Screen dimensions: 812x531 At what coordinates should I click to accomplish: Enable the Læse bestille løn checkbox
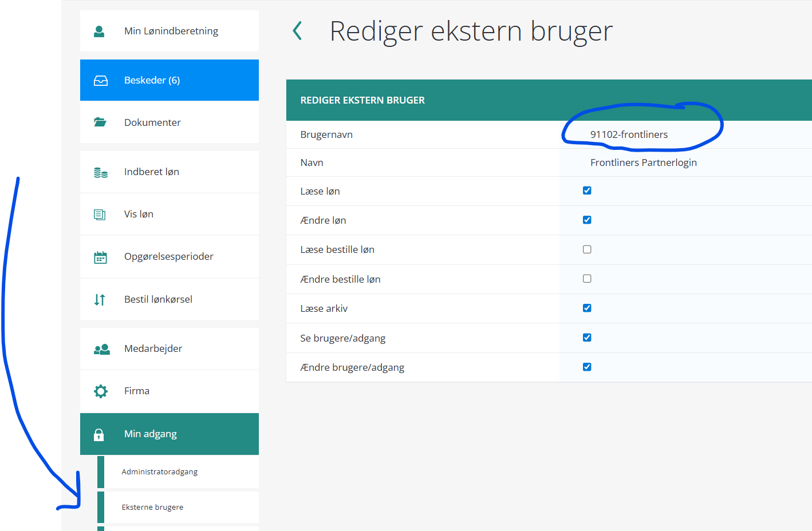click(587, 249)
